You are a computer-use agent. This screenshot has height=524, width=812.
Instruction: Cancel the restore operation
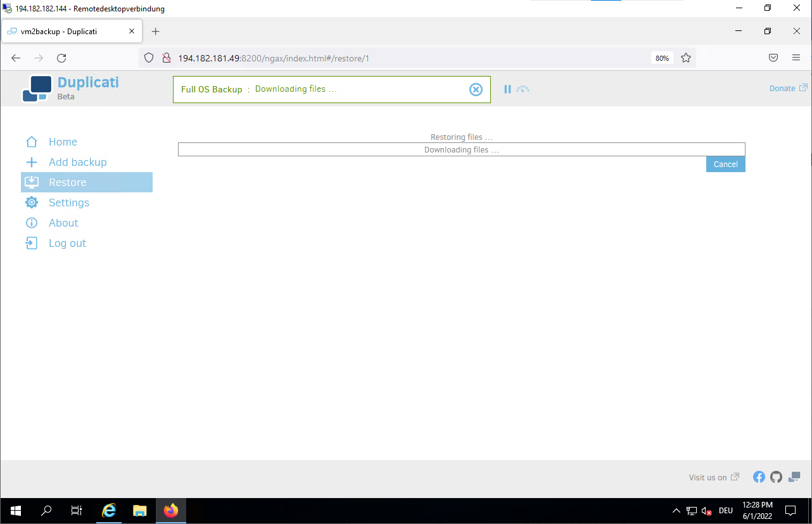pyautogui.click(x=725, y=164)
